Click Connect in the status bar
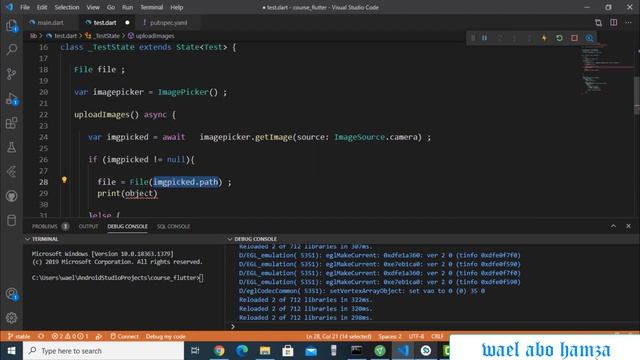This screenshot has width=640, height=360. coord(124,336)
